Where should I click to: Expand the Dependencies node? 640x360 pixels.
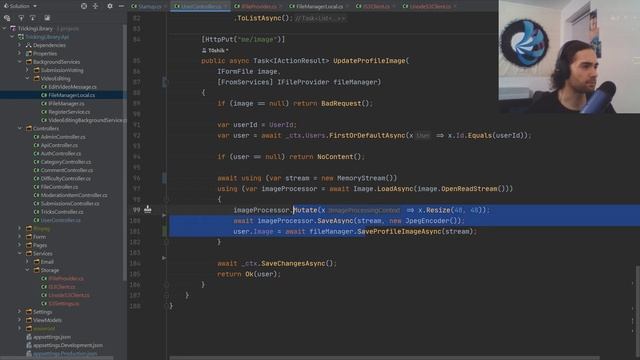tap(19, 45)
